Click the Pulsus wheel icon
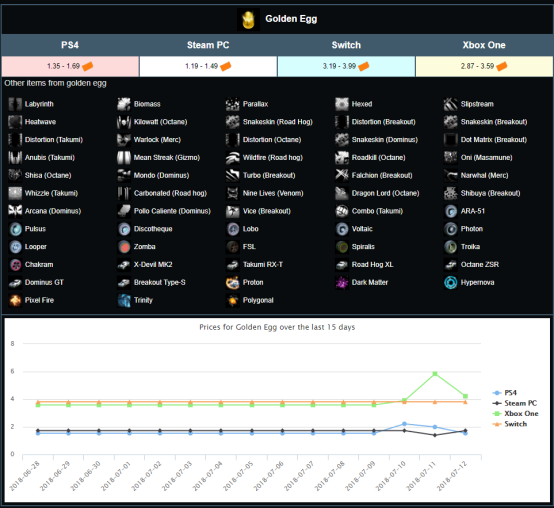 click(15, 229)
